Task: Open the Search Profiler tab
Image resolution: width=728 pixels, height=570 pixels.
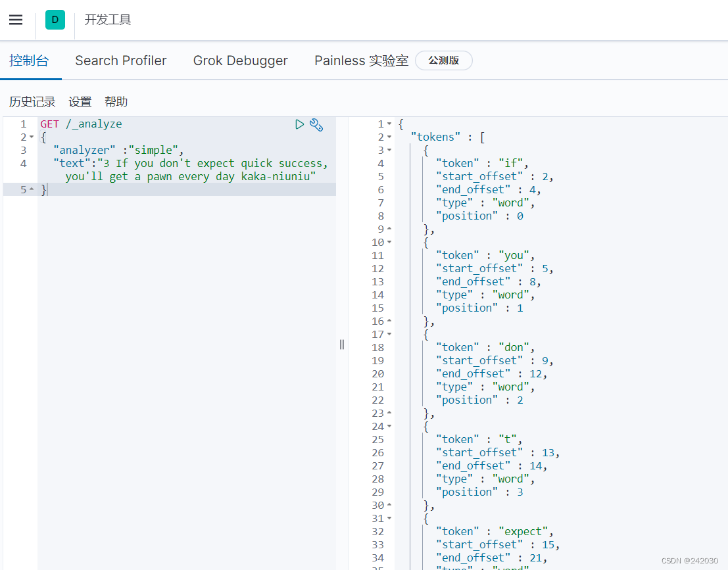Action: 121,60
